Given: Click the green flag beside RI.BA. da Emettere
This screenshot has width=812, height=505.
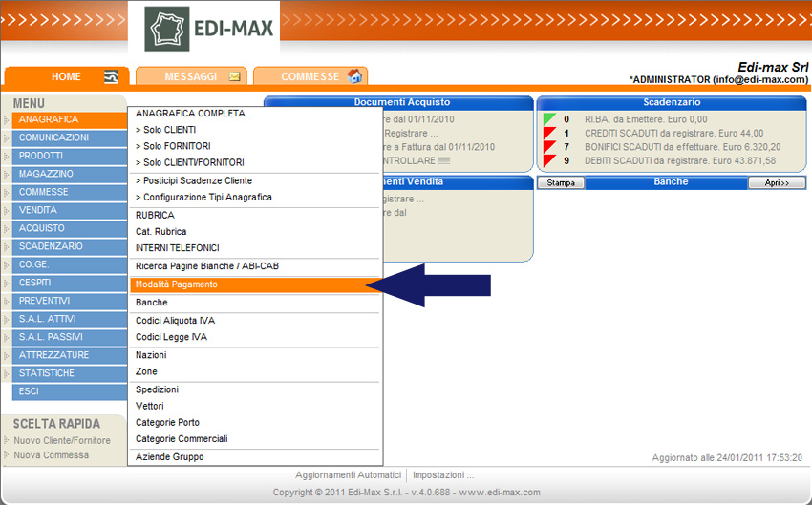Looking at the screenshot, I should tap(549, 119).
